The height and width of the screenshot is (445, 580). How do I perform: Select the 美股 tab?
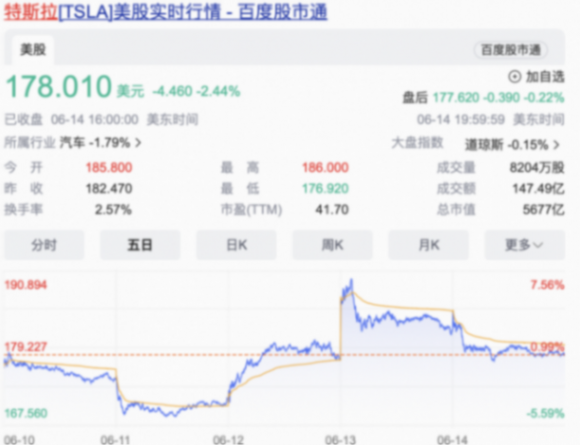pos(33,50)
